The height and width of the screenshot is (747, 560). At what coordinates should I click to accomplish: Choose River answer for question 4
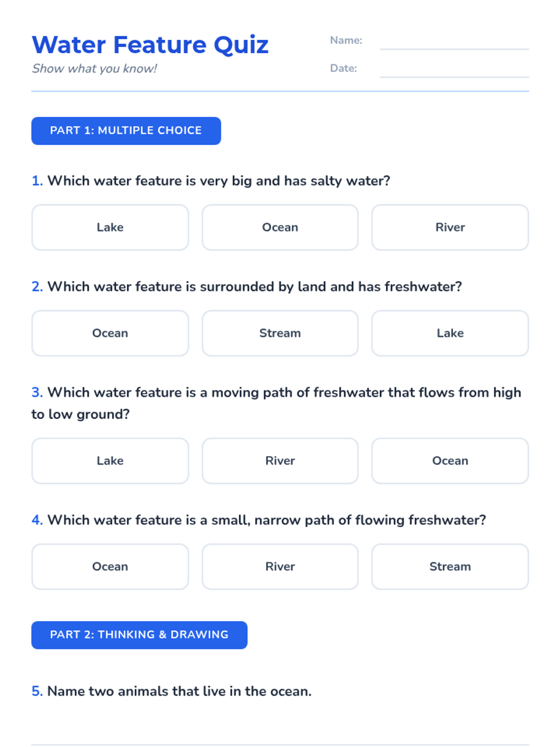(280, 567)
